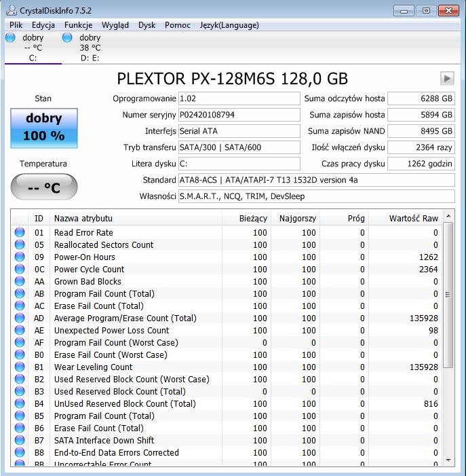Click status orb of Reallocated Sectors Count row
This screenshot has height=476, width=466.
pyautogui.click(x=20, y=244)
